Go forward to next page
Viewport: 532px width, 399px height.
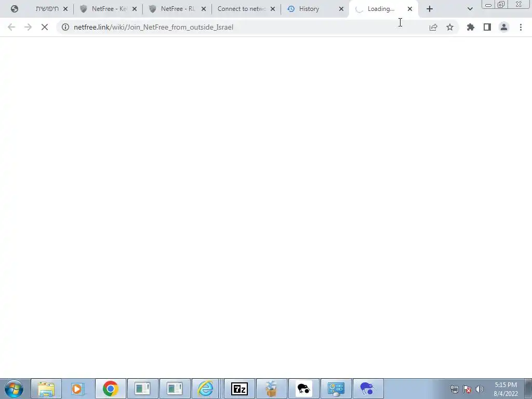click(28, 27)
